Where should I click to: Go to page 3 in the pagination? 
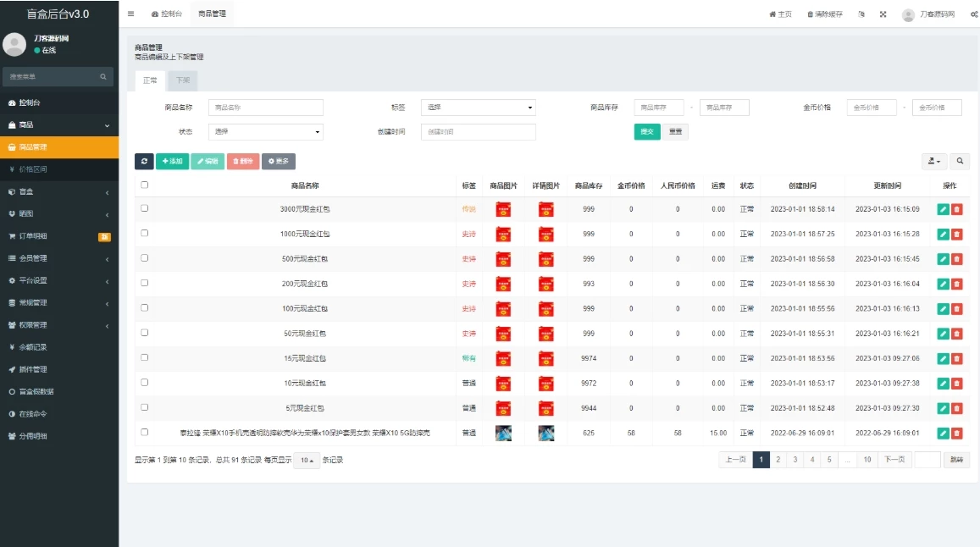[795, 460]
